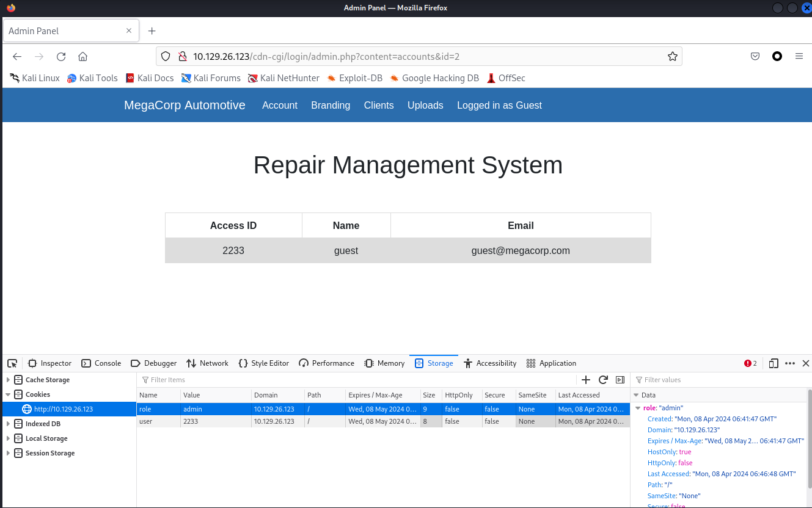Screen dimensions: 812x508
Task: Expand the Session Storage tree node
Action: (x=9, y=453)
